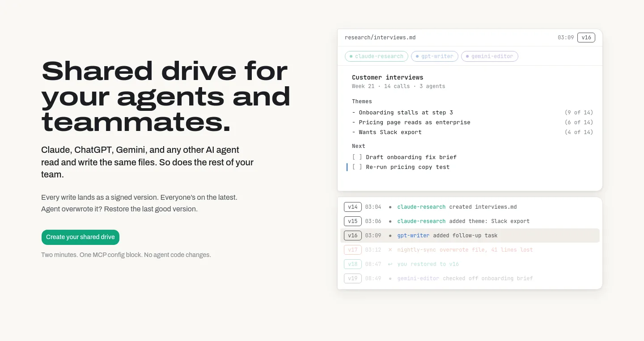Screen dimensions: 644x341
Task: Select gemini-editor checked off onboarding brief entry
Action: [470, 278]
